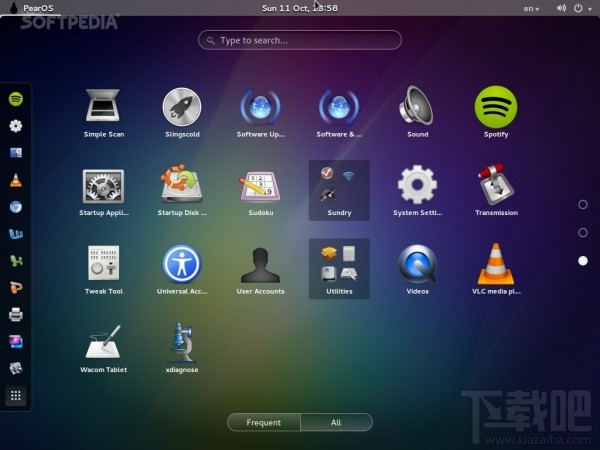The height and width of the screenshot is (450, 600).
Task: Click the printer icon in the dock
Action: click(x=16, y=315)
